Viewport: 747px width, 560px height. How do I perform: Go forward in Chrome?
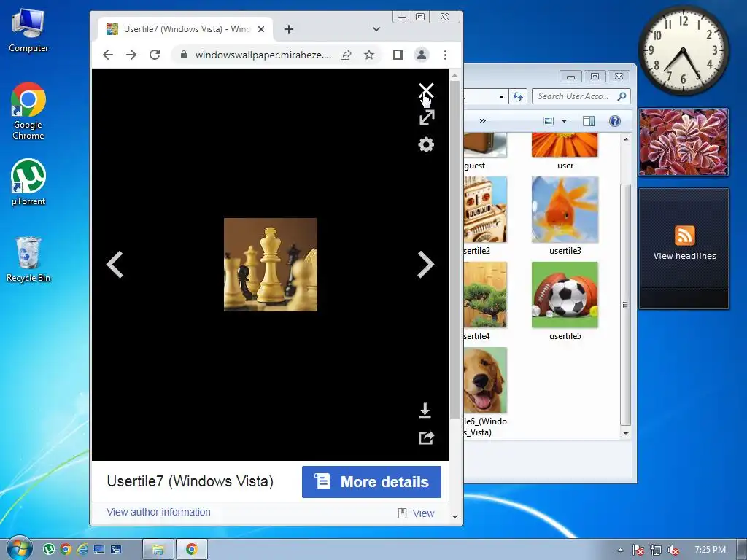coord(131,55)
